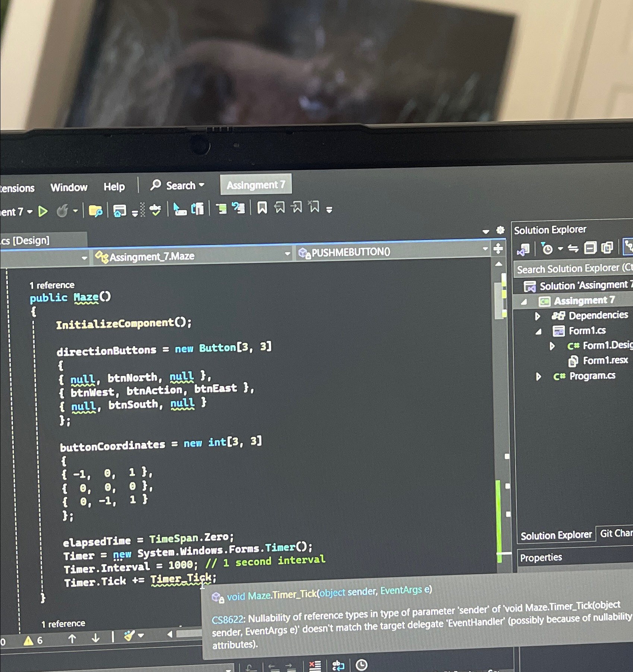Go to next issue down arrow
The image size is (633, 672).
[x=96, y=638]
